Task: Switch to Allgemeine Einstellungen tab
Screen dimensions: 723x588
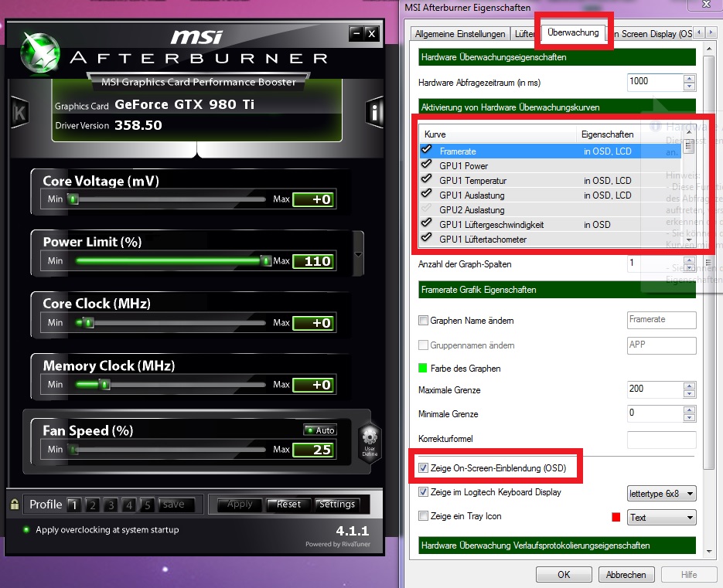Action: click(460, 34)
